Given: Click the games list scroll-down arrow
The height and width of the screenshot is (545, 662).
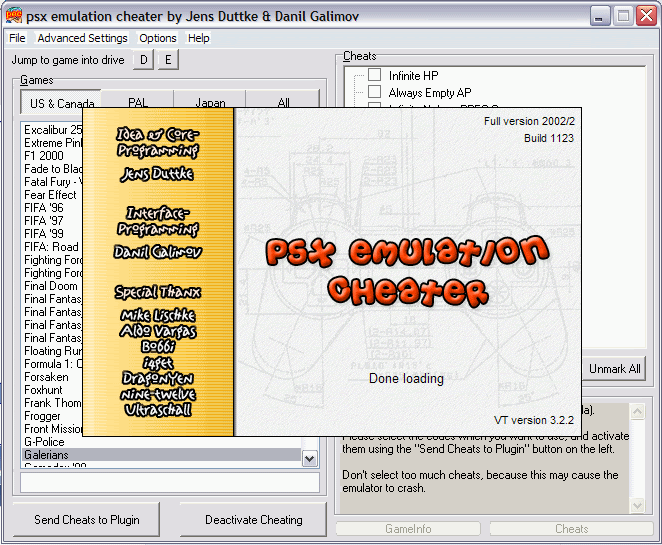Looking at the screenshot, I should click(310, 459).
